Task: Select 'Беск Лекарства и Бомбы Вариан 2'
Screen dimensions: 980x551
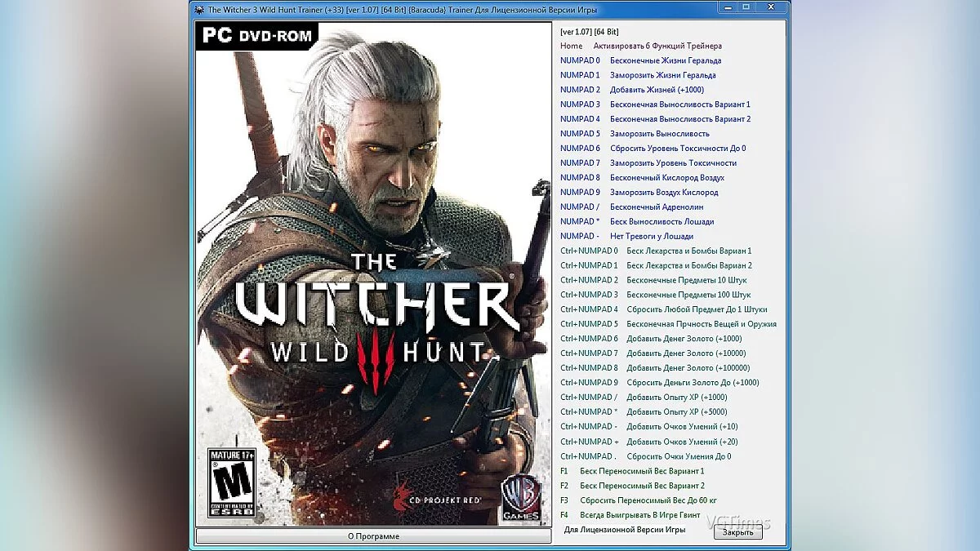Action: coord(689,266)
